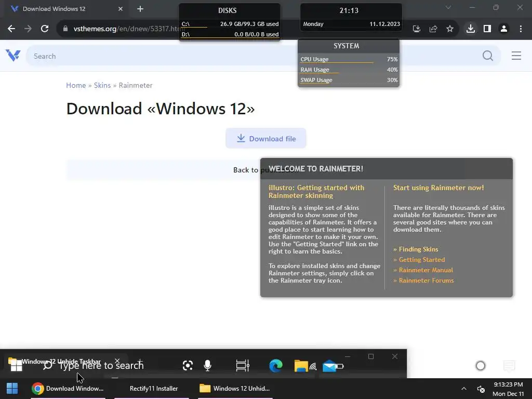Expand Chrome tab search chevron
The height and width of the screenshot is (399, 532).
click(448, 7)
